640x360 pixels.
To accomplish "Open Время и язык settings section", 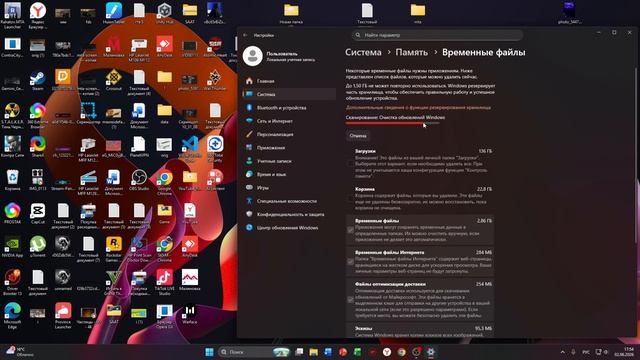I will (289, 174).
